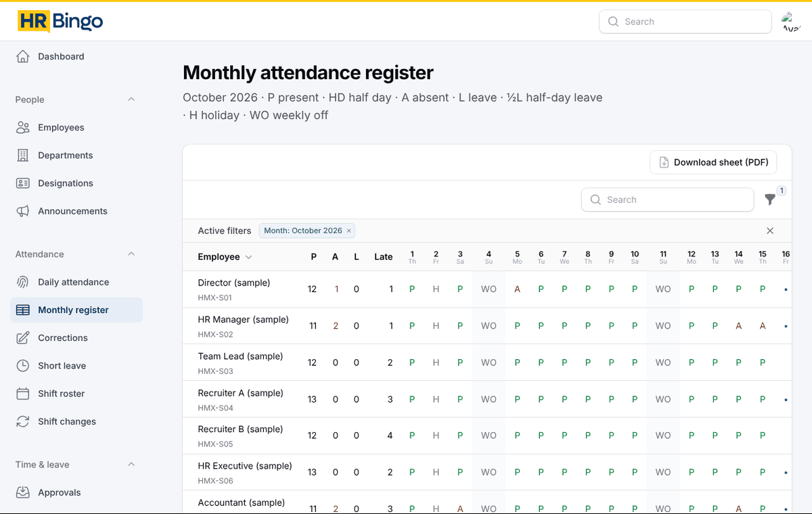Click the Dashboard home icon
The width and height of the screenshot is (812, 514).
tap(23, 57)
